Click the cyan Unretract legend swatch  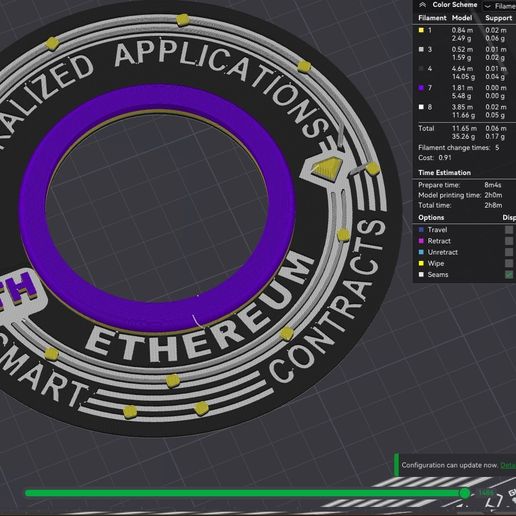click(421, 252)
